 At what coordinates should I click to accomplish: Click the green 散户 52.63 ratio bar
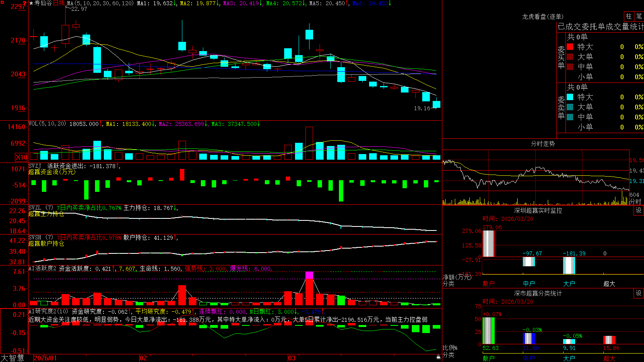[488, 331]
